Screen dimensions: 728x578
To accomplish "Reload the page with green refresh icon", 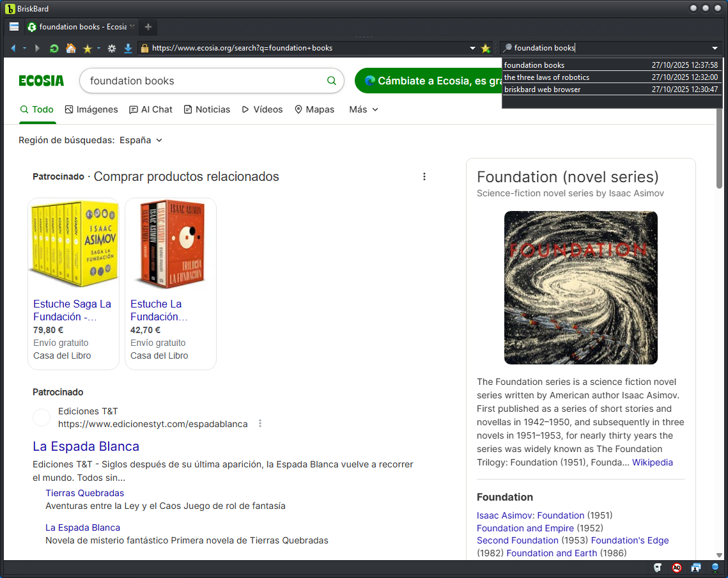I will 54,48.
